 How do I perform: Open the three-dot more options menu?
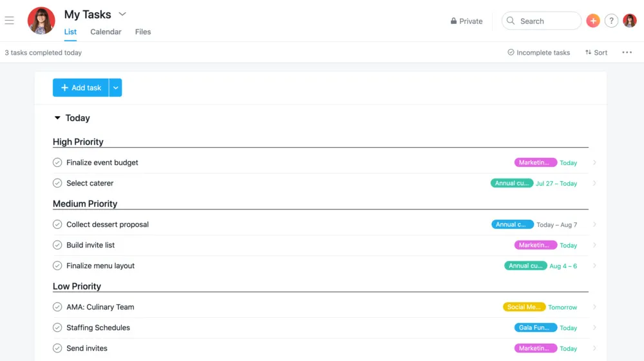point(627,53)
